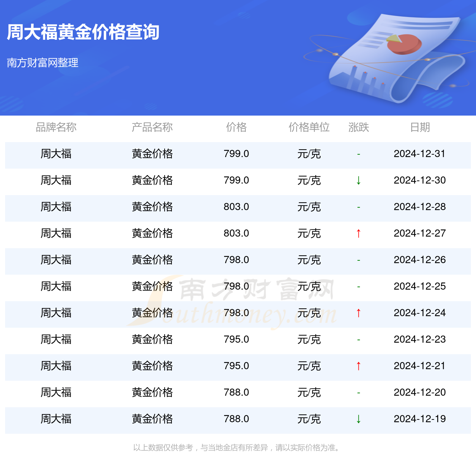Image resolution: width=476 pixels, height=463 pixels.
Task: Click the red up arrow for 2024-12-24
Action: pyautogui.click(x=358, y=313)
